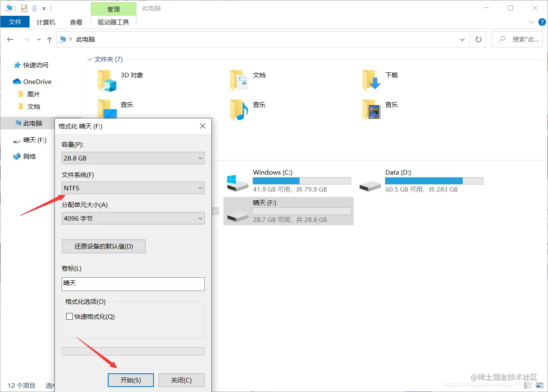548x392 pixels.
Task: Open the 文档 folder icon
Action: (239, 81)
